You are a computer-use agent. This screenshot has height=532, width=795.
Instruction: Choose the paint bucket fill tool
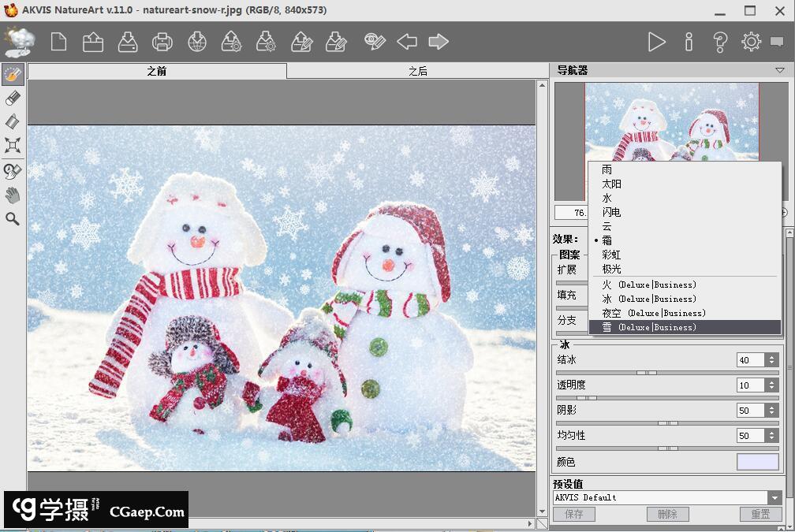tap(13, 121)
